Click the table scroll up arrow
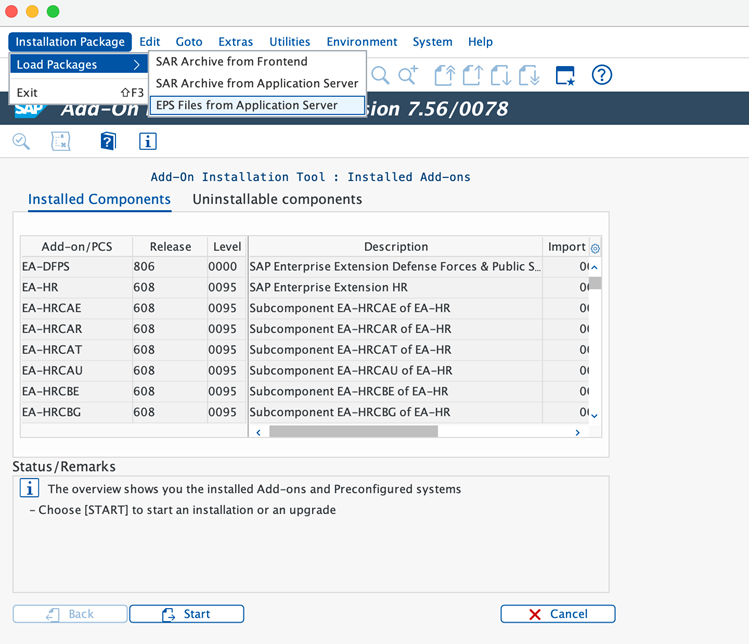Viewport: 749px width, 644px height. point(595,267)
